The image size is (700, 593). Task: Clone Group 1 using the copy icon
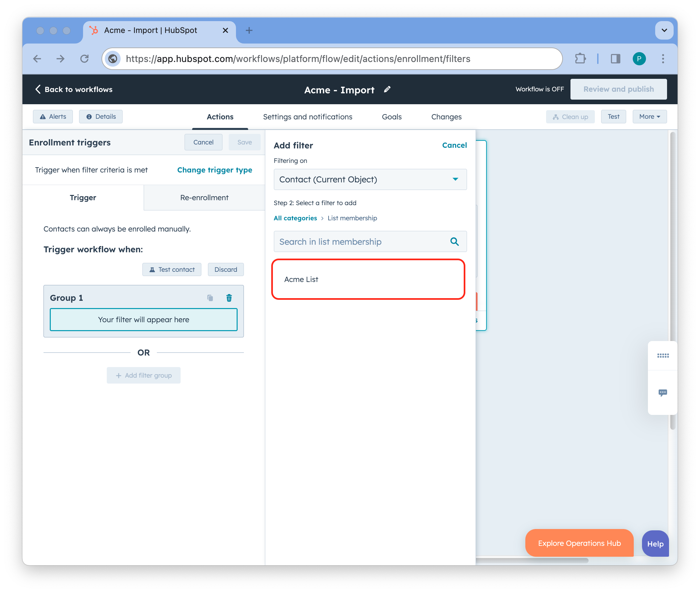pyautogui.click(x=210, y=298)
